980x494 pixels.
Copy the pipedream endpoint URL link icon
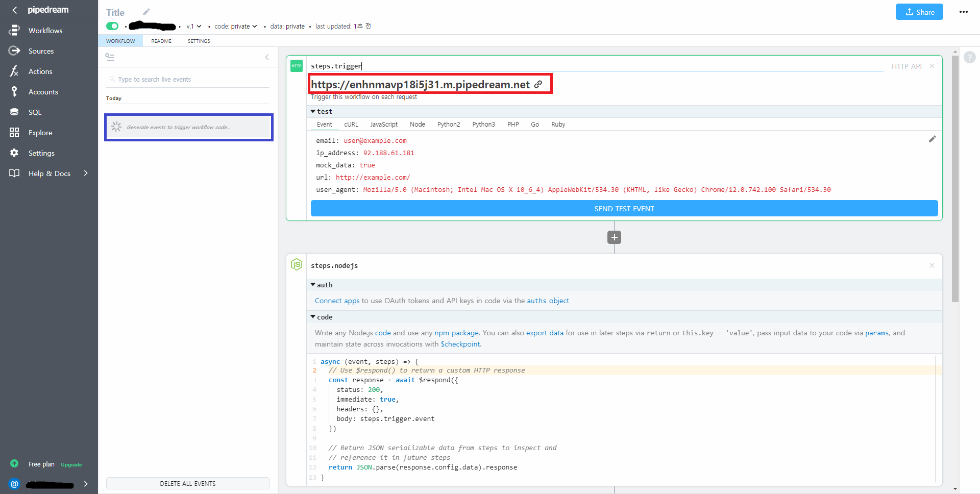coord(538,84)
